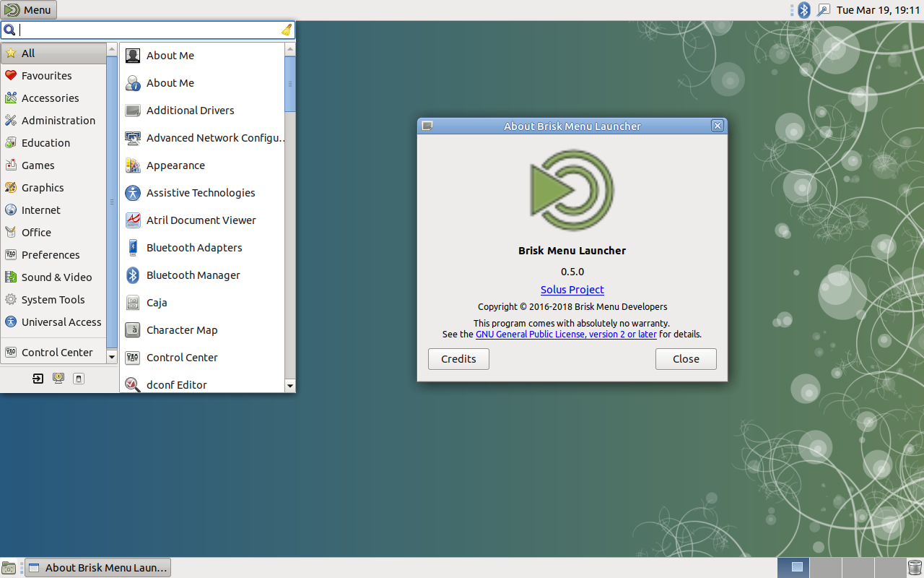This screenshot has height=578, width=924.
Task: Click down arrow of category list scrollbar
Action: [112, 357]
